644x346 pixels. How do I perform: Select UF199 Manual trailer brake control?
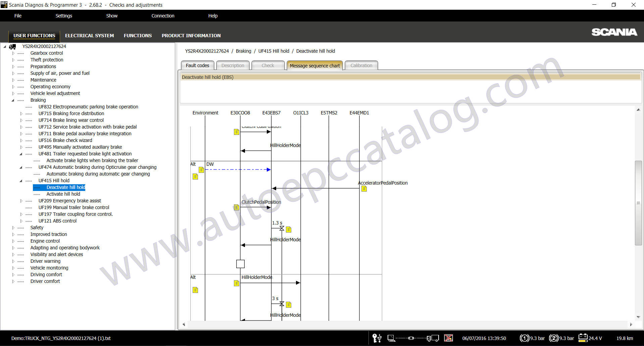coord(73,207)
